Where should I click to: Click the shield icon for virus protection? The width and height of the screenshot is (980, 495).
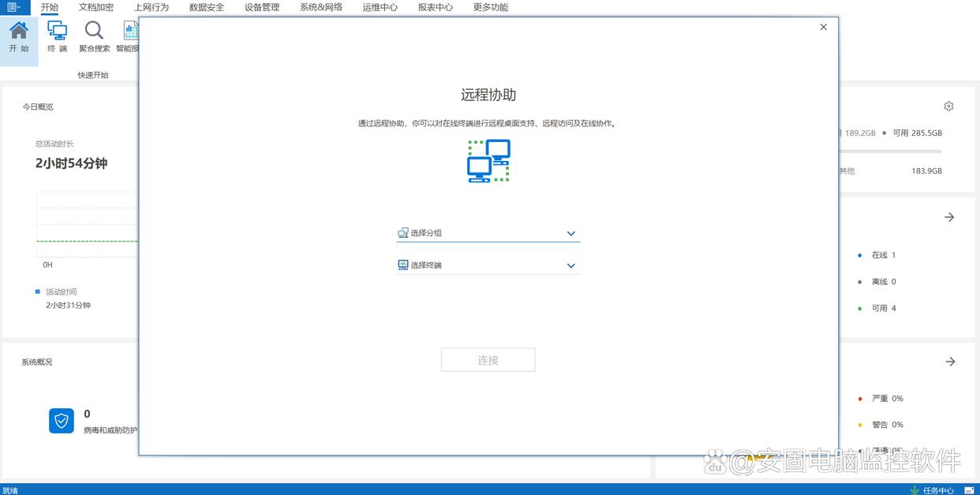click(62, 421)
